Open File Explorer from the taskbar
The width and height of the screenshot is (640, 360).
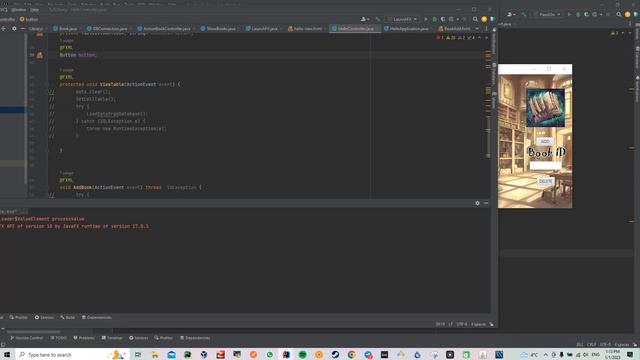[x=155, y=354]
